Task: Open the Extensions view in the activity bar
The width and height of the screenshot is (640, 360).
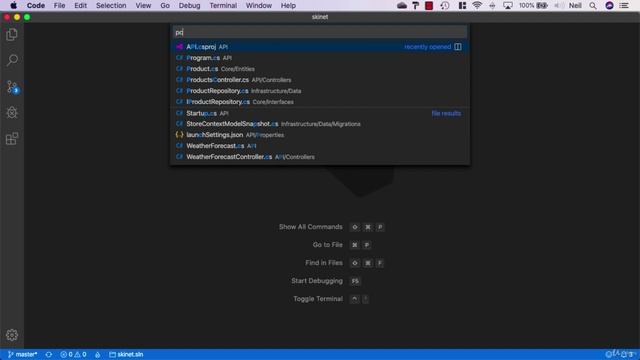Action: (x=12, y=139)
